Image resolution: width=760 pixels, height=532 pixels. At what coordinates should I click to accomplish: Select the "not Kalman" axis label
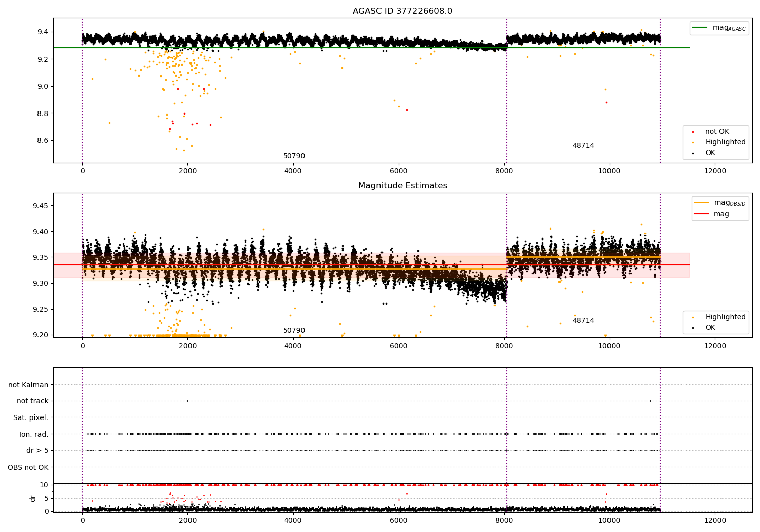(28, 385)
